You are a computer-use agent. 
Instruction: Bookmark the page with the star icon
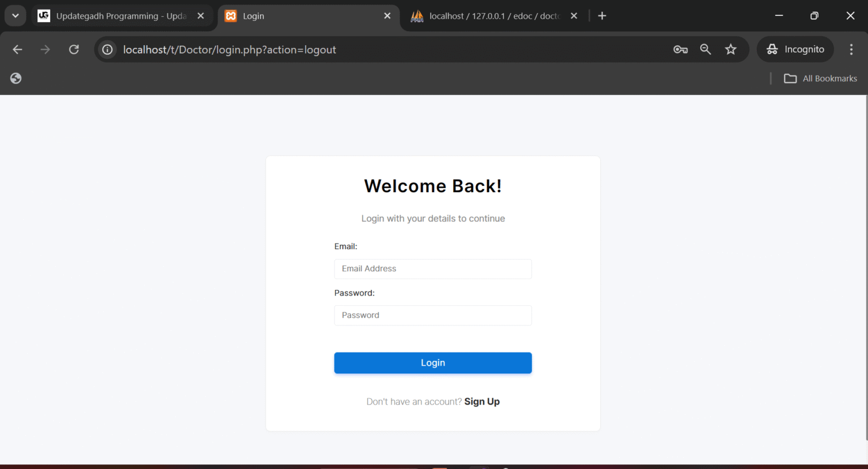(x=731, y=49)
